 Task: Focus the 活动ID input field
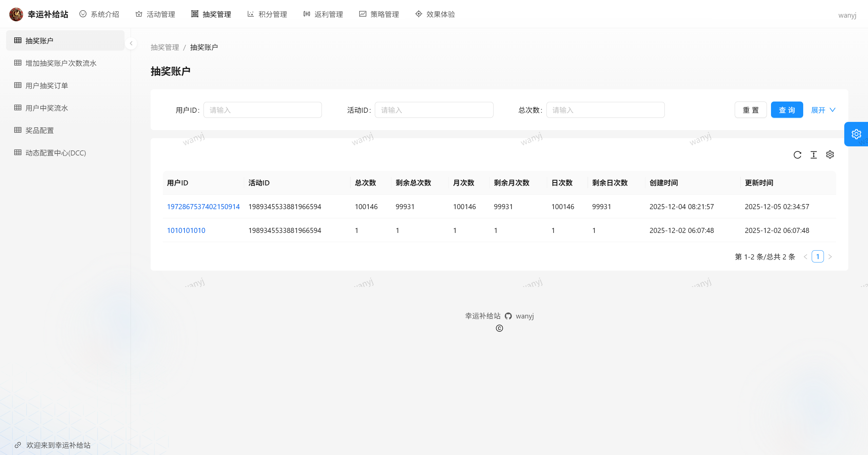[x=433, y=110]
